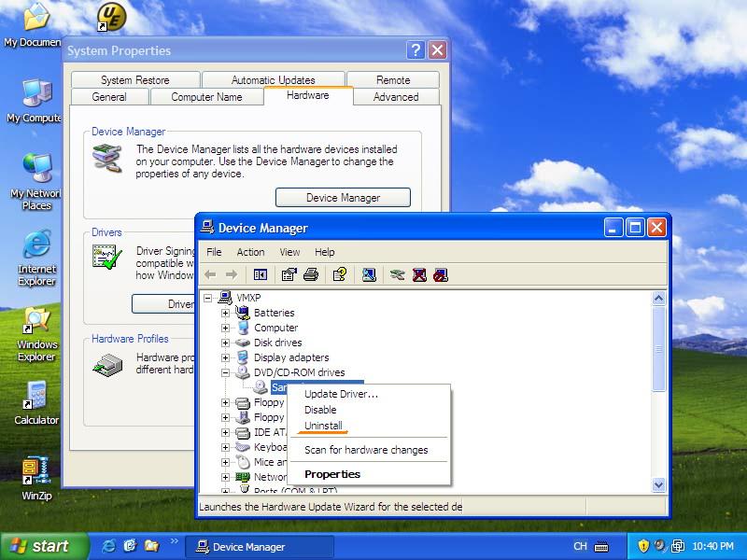Viewport: 747px width, 560px height.
Task: Expand the Network adapters node
Action: [225, 477]
